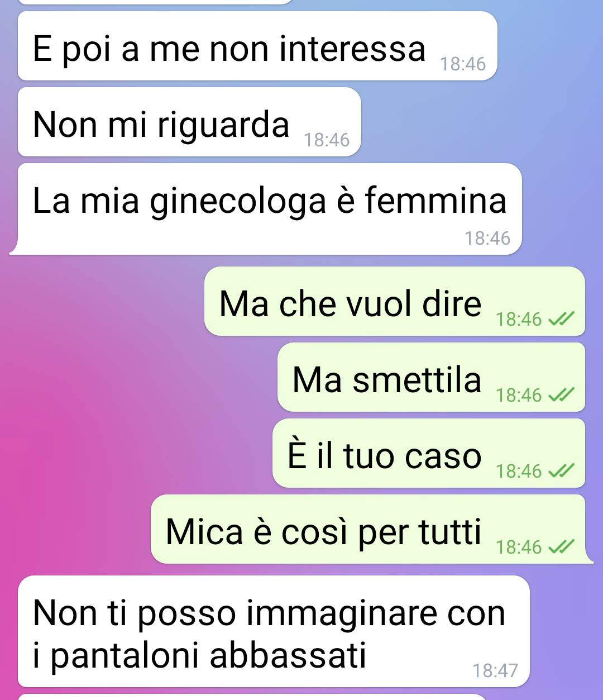Screen dimensions: 603x700
Task: Tap the 18:46 timestamp under 'La mia ginecologa'
Action: pyautogui.click(x=487, y=238)
